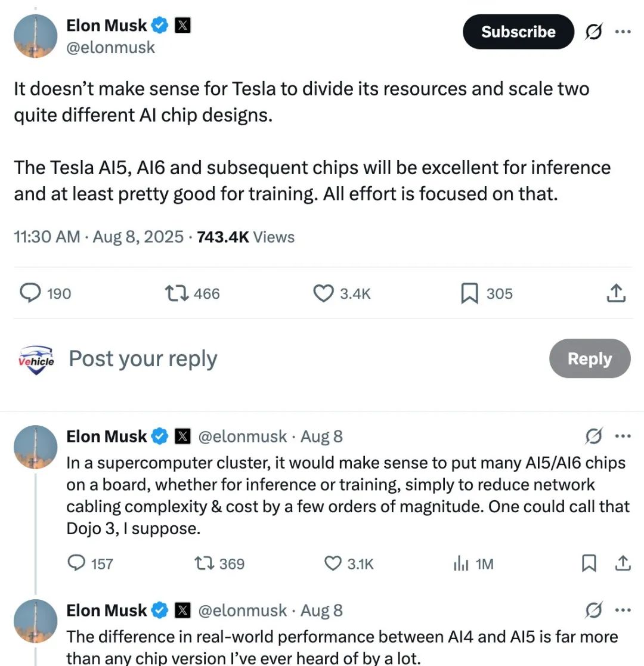Screen dimensions: 644x666
Task: Like the Dojo 3 reply with 3.1K likes
Action: point(333,563)
